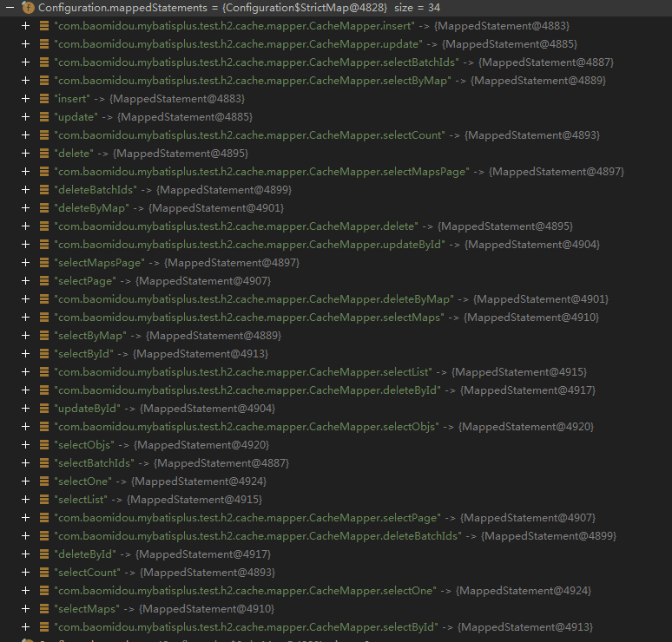The width and height of the screenshot is (672, 642).
Task: Expand the full CacheMapper.updateById entry
Action: tap(26, 245)
